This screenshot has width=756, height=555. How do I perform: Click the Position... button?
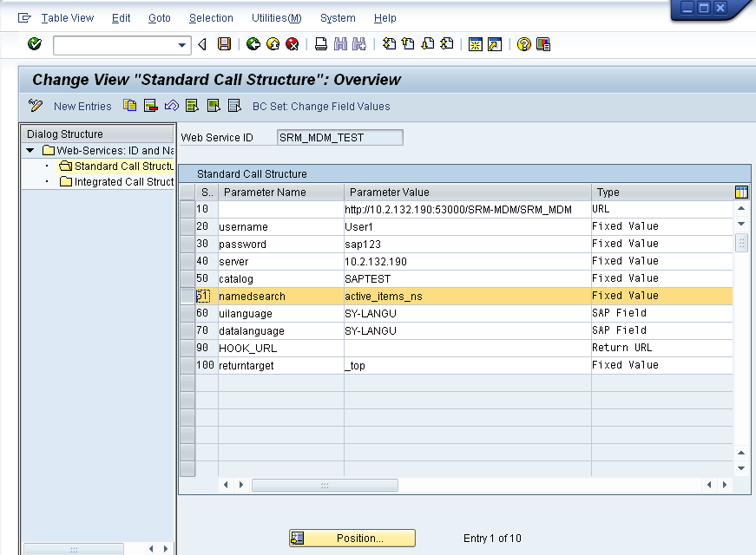click(x=352, y=539)
